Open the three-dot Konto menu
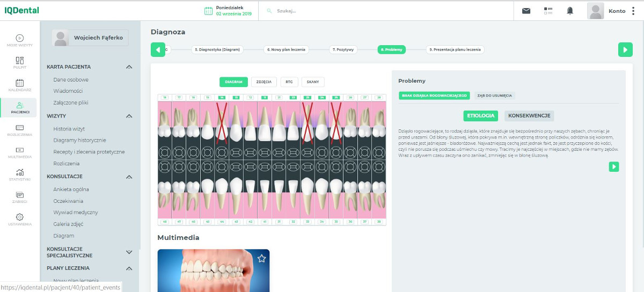This screenshot has height=292, width=644. tap(633, 11)
